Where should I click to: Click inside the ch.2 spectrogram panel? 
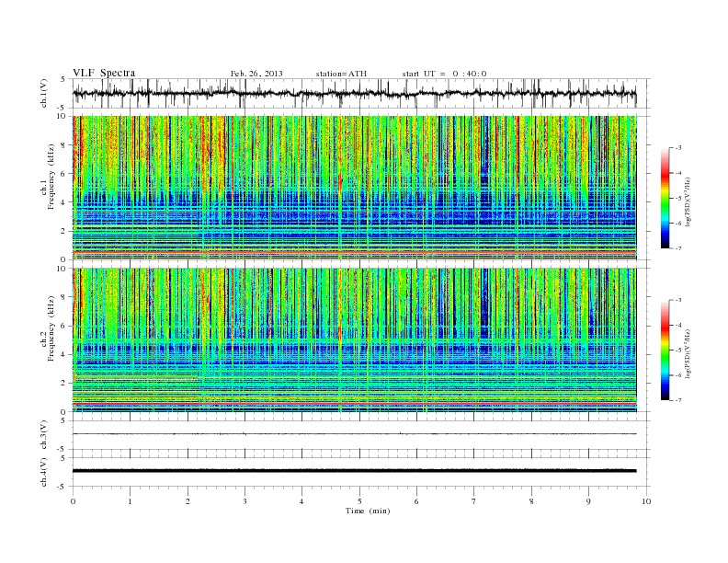(355, 339)
